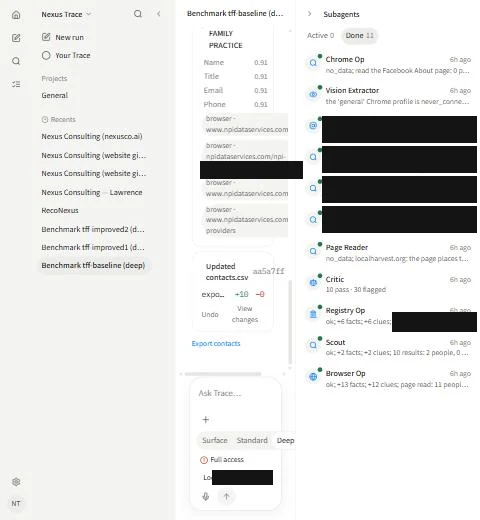The height and width of the screenshot is (520, 480).
Task: Click the send arrow button
Action: (x=226, y=496)
